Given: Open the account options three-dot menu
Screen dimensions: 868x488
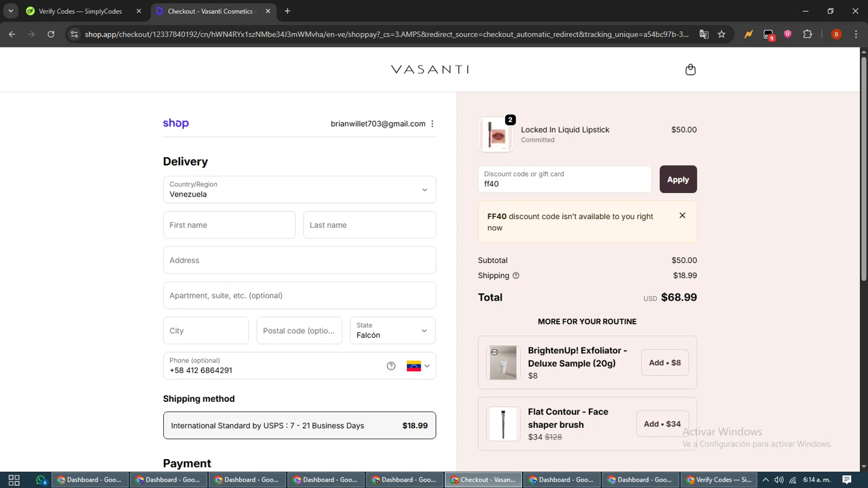Looking at the screenshot, I should [x=432, y=124].
